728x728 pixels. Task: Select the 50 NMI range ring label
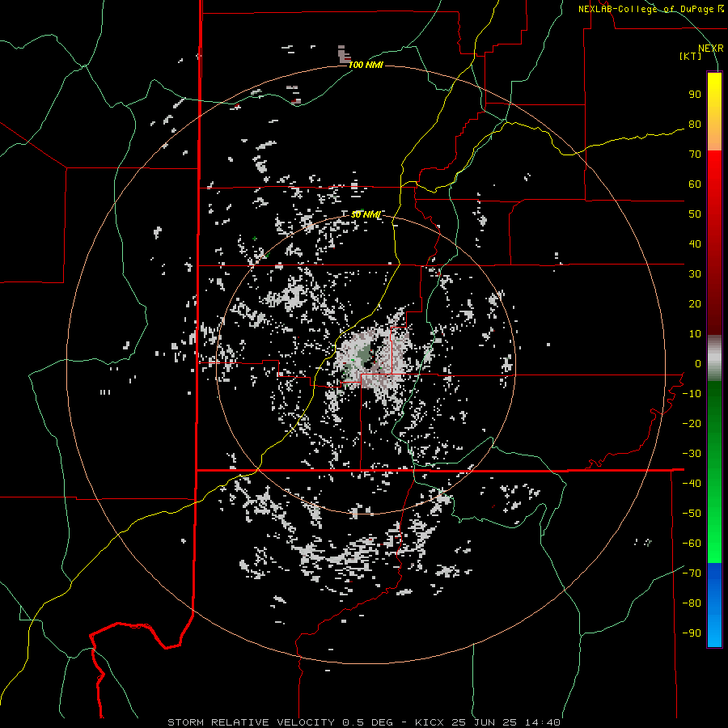pos(366,214)
